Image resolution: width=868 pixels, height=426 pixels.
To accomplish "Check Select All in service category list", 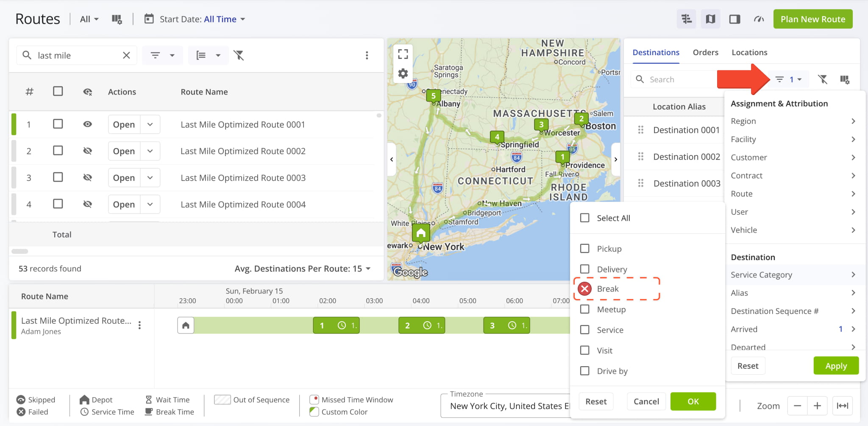I will coord(585,218).
